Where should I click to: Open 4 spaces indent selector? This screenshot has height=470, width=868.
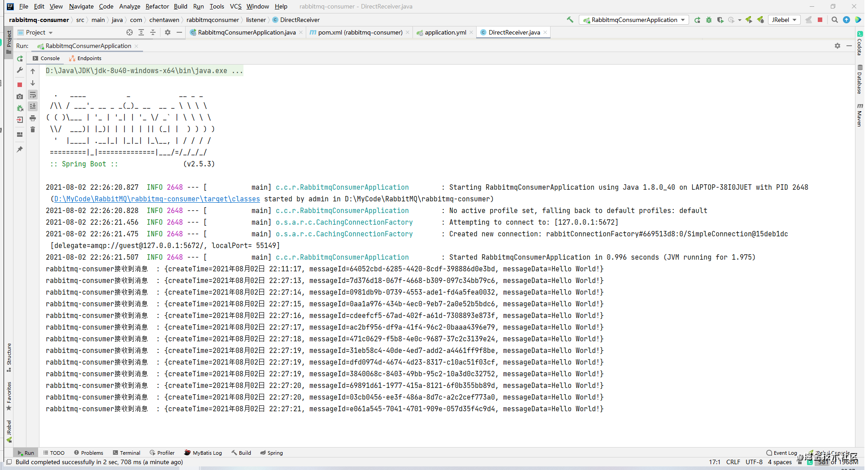click(x=780, y=462)
